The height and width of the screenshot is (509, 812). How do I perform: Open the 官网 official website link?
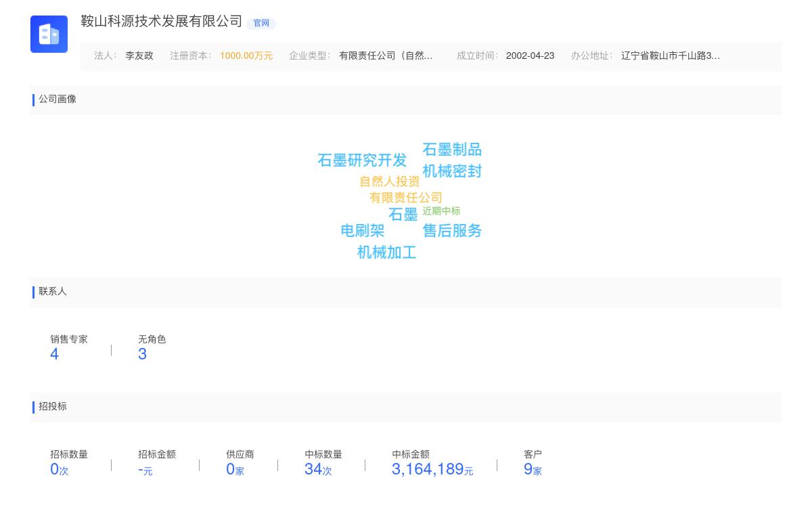(261, 23)
